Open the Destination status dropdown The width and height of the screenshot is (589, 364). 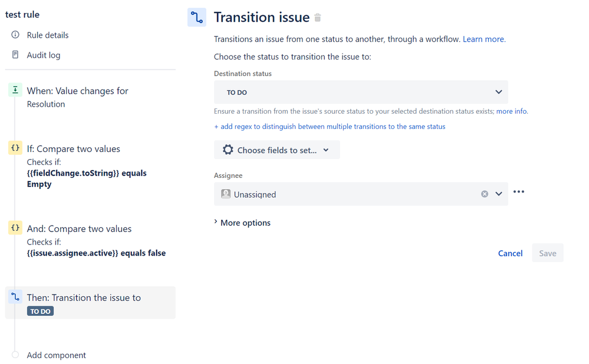361,92
